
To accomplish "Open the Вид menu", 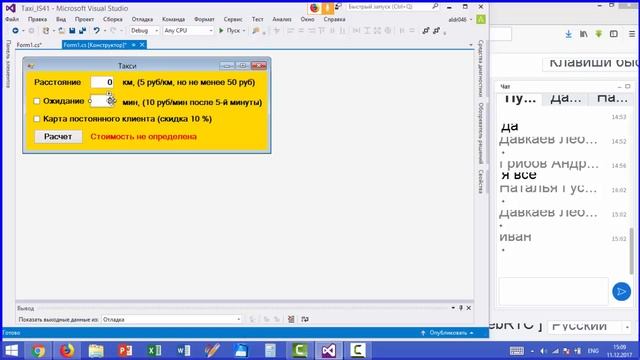I will coord(61,19).
